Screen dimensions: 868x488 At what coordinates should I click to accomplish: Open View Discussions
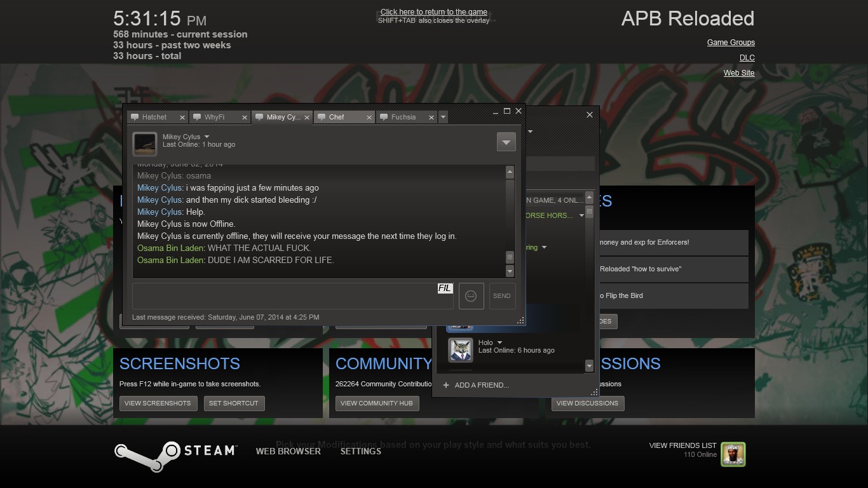pyautogui.click(x=587, y=403)
